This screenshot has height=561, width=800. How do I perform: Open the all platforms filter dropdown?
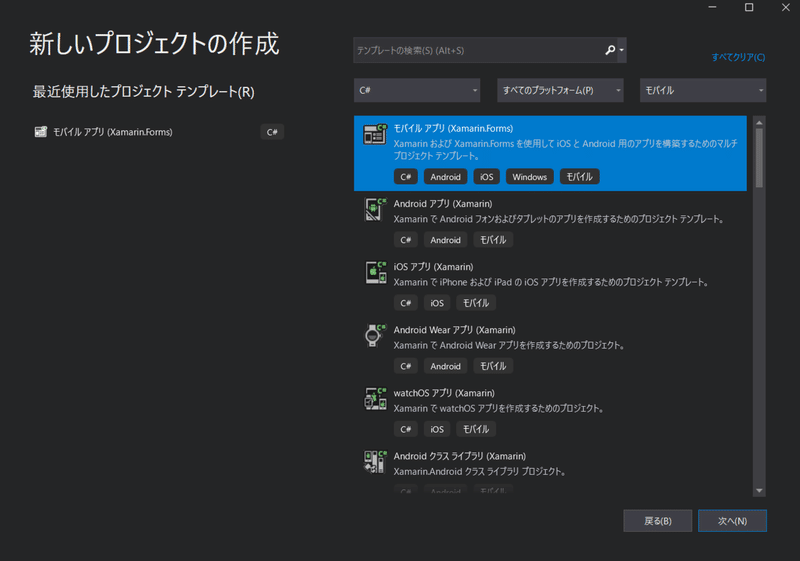(x=560, y=90)
